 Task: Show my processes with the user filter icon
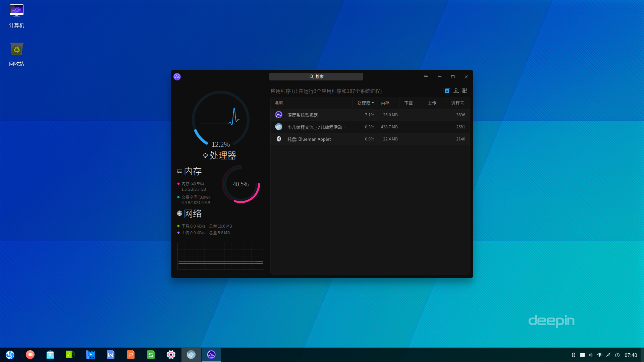tap(456, 91)
